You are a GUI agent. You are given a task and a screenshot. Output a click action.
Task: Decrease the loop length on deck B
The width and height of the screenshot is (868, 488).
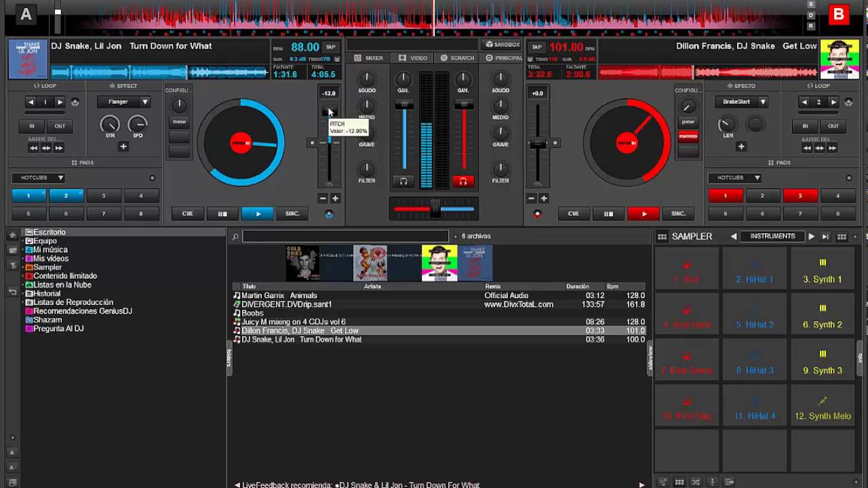tap(804, 102)
